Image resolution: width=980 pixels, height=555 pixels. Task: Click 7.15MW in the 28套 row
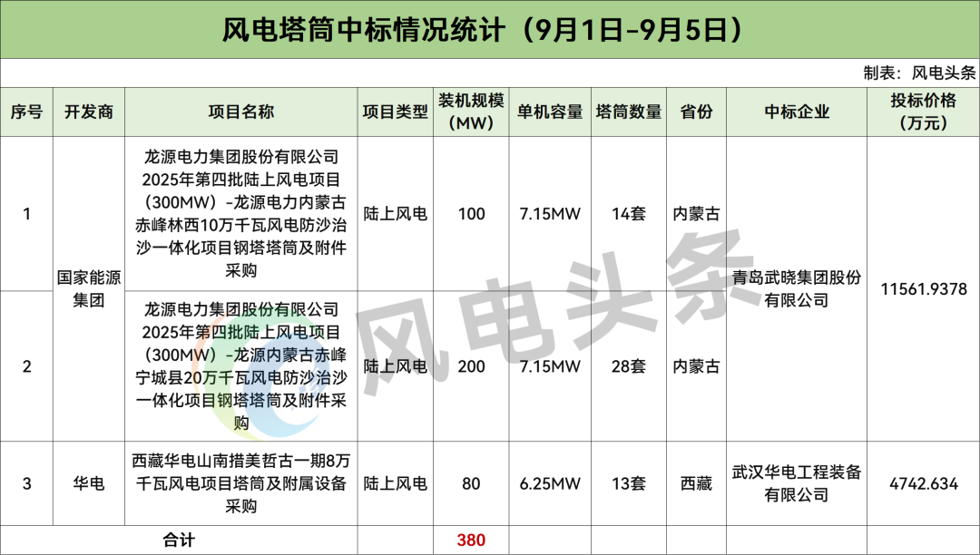550,365
